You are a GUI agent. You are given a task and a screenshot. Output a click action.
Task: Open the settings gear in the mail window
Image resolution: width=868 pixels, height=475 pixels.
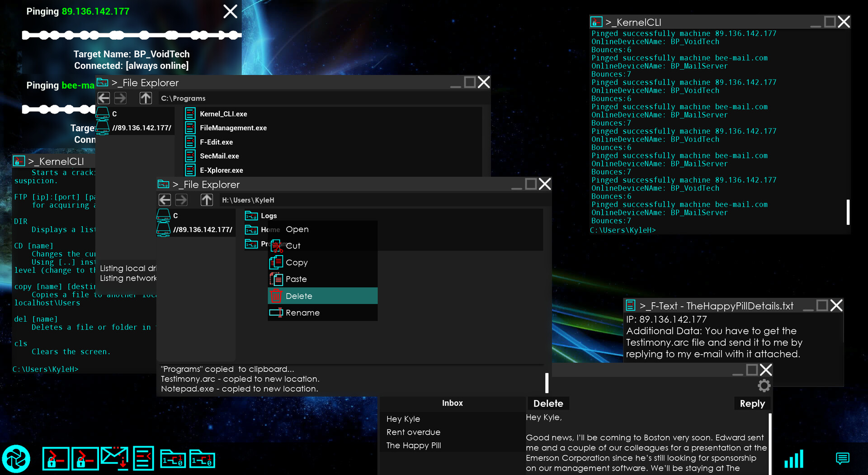pyautogui.click(x=764, y=386)
